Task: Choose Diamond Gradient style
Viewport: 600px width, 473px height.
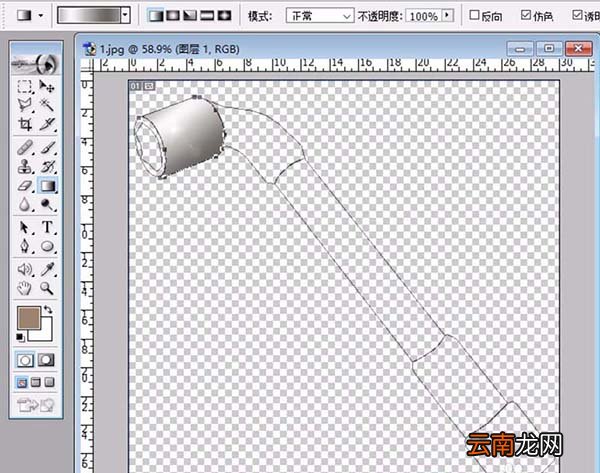Action: [225, 16]
